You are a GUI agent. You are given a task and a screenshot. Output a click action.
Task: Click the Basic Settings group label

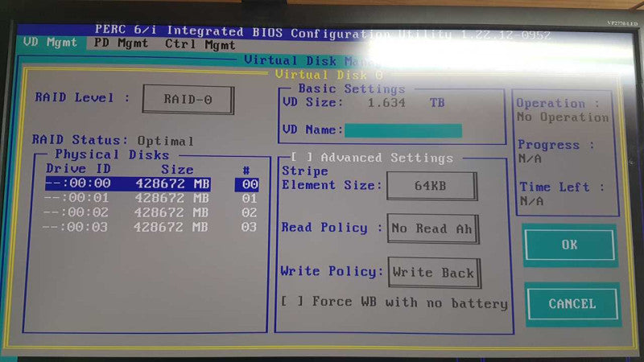(x=352, y=89)
